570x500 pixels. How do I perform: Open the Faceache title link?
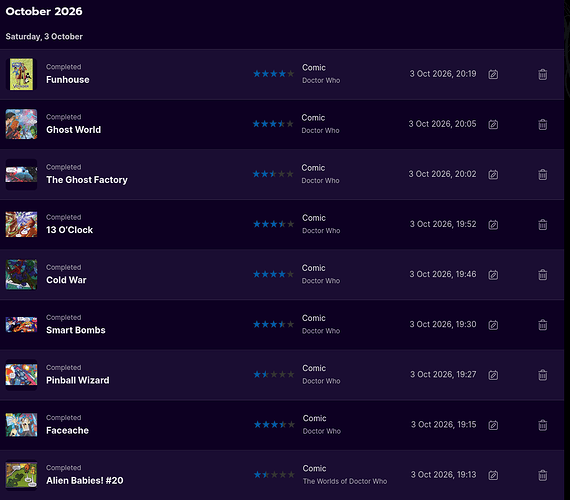point(67,431)
